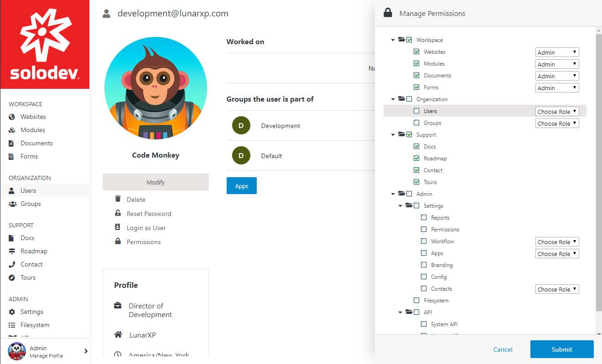Uncheck the Websites permission checkbox
The width and height of the screenshot is (602, 364).
point(416,52)
